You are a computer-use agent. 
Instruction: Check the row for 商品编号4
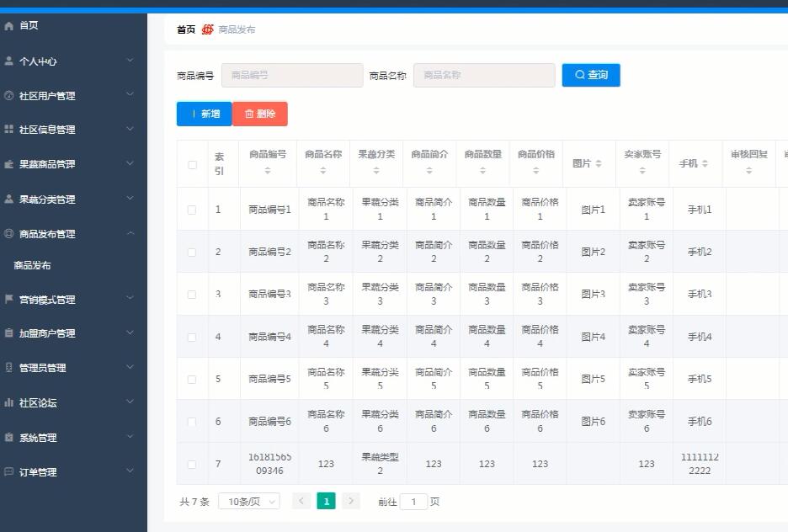192,337
